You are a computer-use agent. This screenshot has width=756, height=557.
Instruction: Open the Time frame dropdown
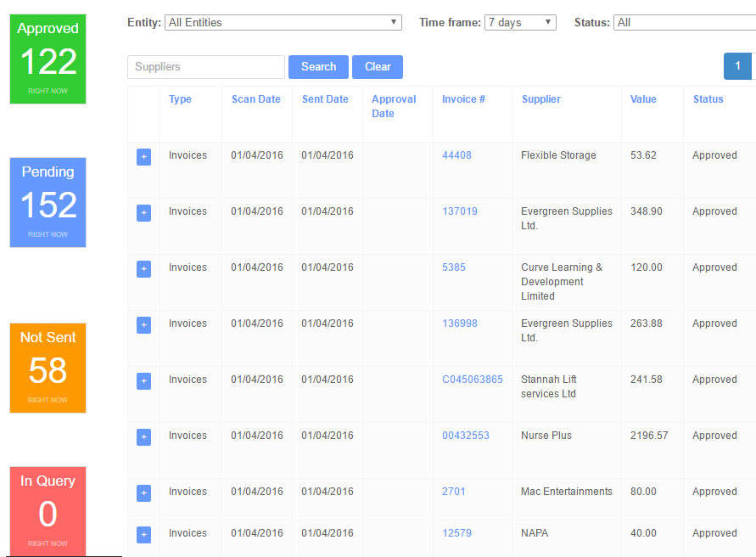519,22
